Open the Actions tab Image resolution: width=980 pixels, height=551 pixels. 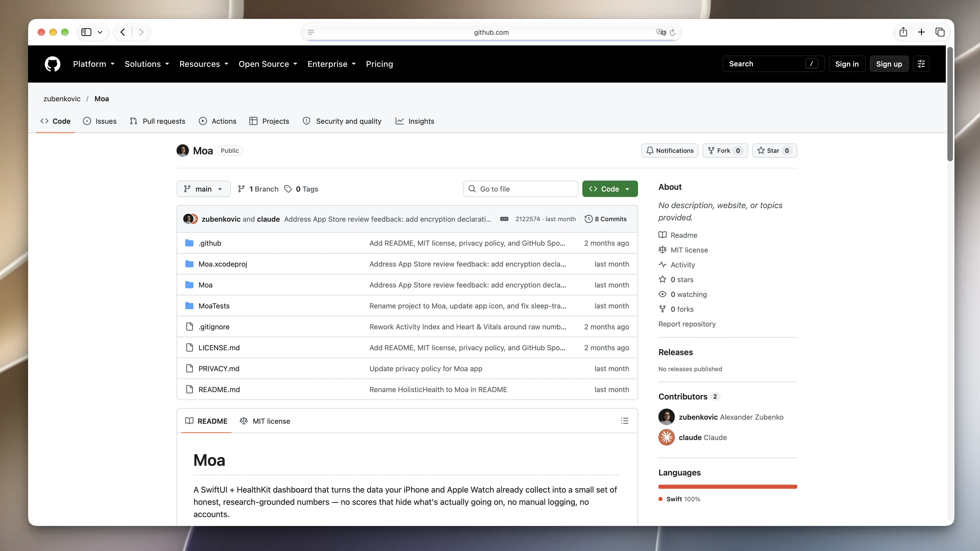(x=218, y=121)
